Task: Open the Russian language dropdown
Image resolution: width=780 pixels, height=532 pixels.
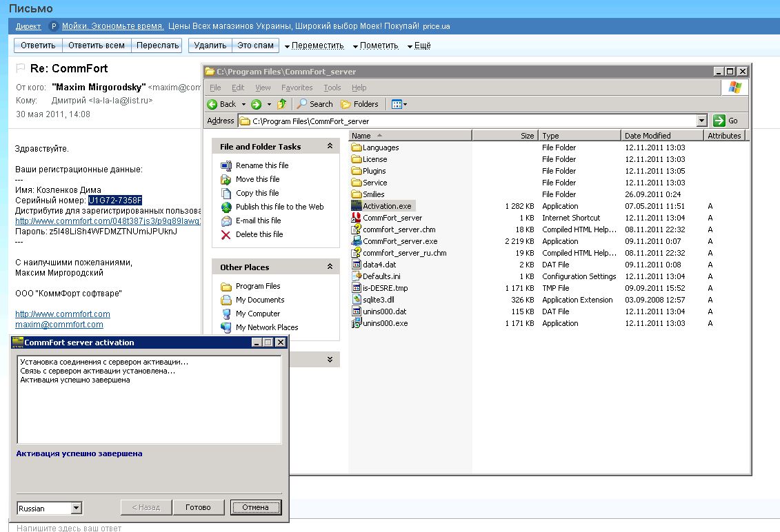Action: (x=76, y=508)
